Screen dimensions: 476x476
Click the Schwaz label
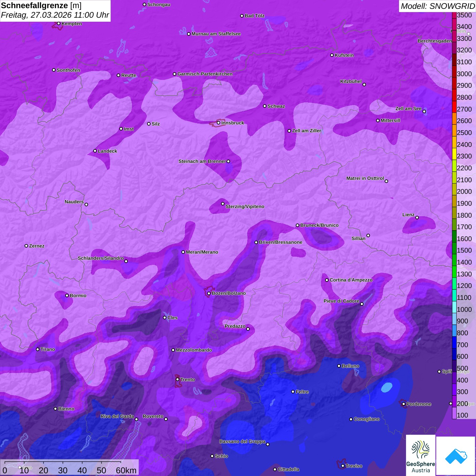[x=276, y=106]
